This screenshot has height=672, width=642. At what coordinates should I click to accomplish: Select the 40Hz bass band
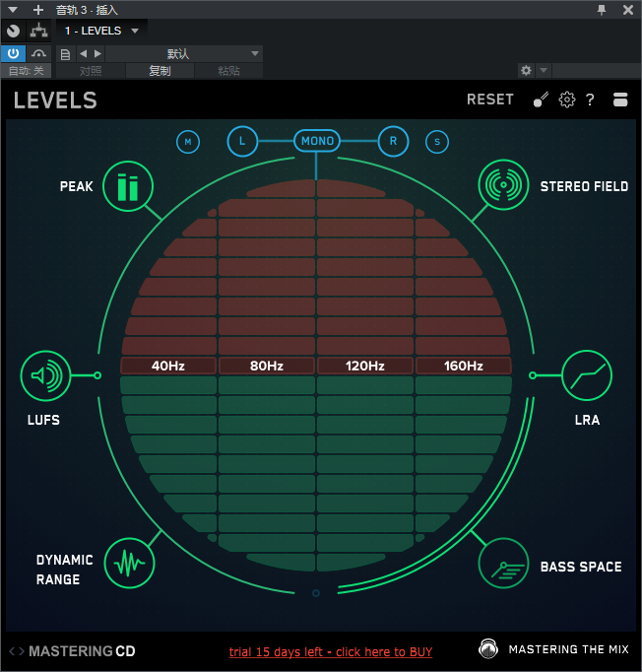(168, 366)
